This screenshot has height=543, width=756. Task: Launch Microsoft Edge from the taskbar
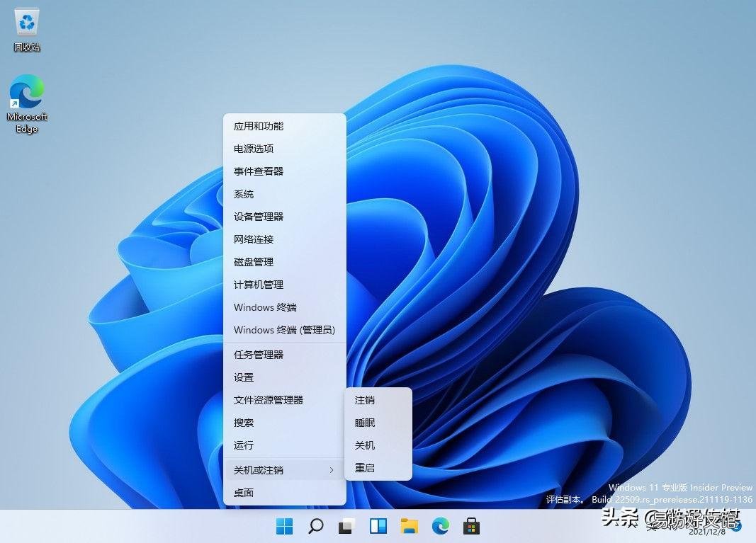[x=440, y=526]
